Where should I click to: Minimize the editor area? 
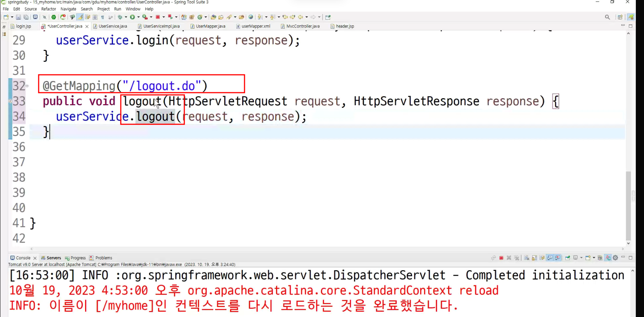[x=623, y=26]
